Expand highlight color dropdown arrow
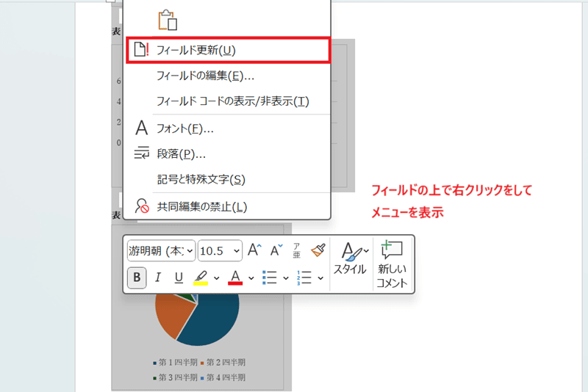The image size is (588, 392). point(216,278)
